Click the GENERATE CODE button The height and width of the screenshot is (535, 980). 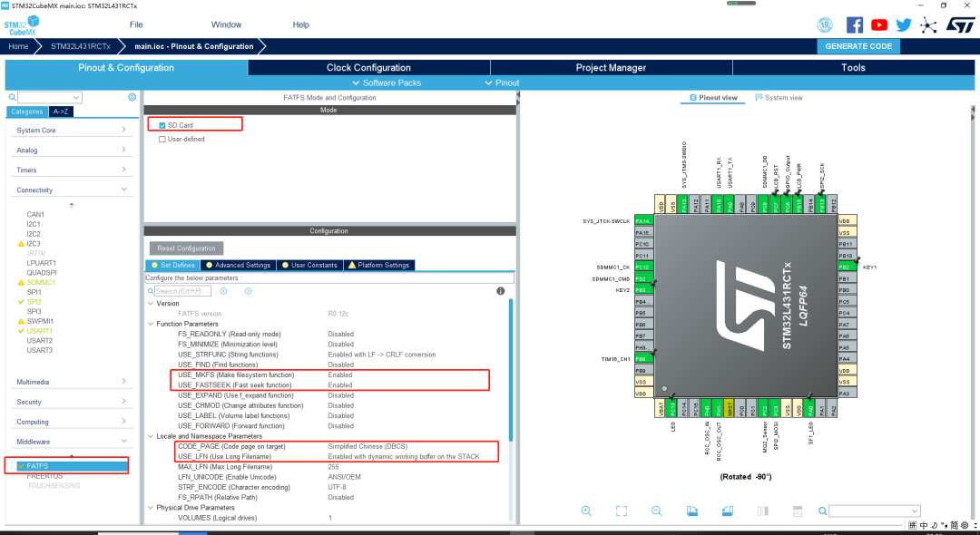click(858, 46)
